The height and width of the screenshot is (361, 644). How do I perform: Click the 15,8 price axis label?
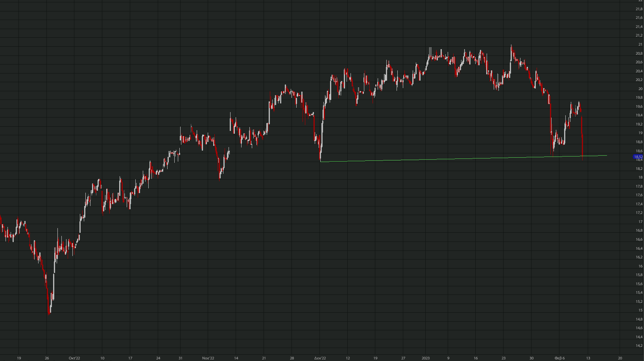click(x=639, y=275)
